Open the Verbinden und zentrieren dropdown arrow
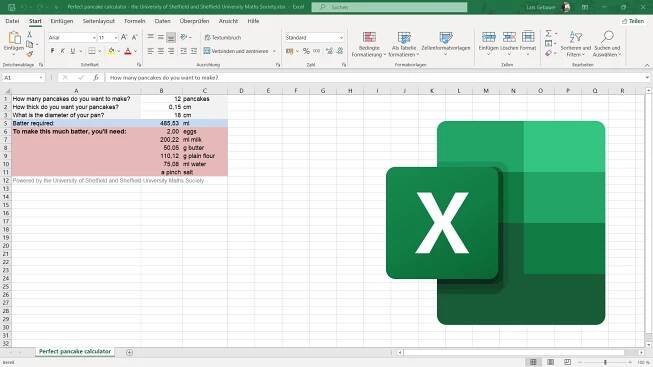Image resolution: width=653 pixels, height=367 pixels. click(x=274, y=51)
